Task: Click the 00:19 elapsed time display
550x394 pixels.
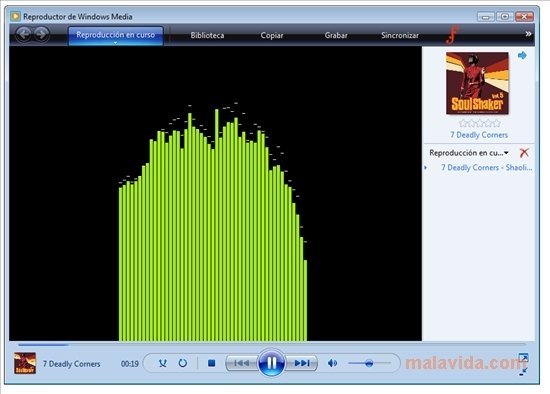Action: click(129, 364)
